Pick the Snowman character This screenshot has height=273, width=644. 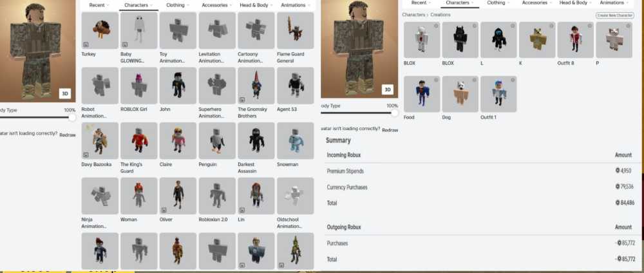296,140
